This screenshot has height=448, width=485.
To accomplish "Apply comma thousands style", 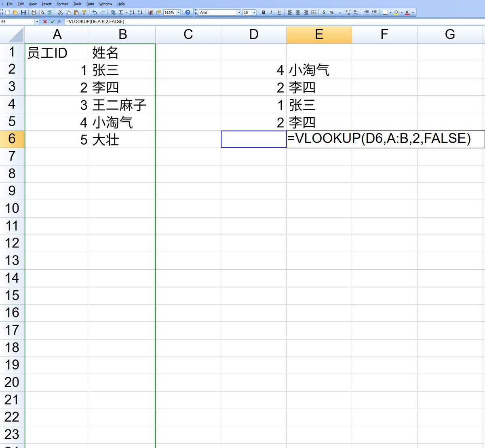I will [x=340, y=13].
